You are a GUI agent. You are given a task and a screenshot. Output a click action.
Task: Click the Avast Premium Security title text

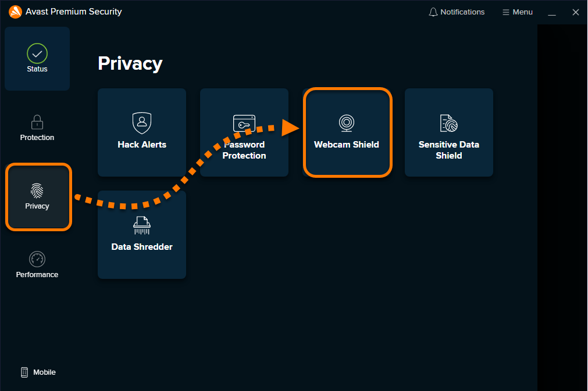coord(74,12)
